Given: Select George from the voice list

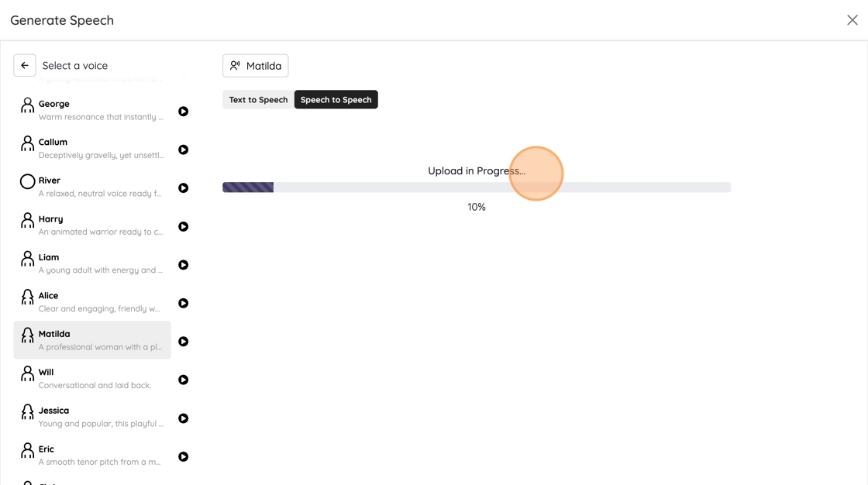Looking at the screenshot, I should [93, 110].
